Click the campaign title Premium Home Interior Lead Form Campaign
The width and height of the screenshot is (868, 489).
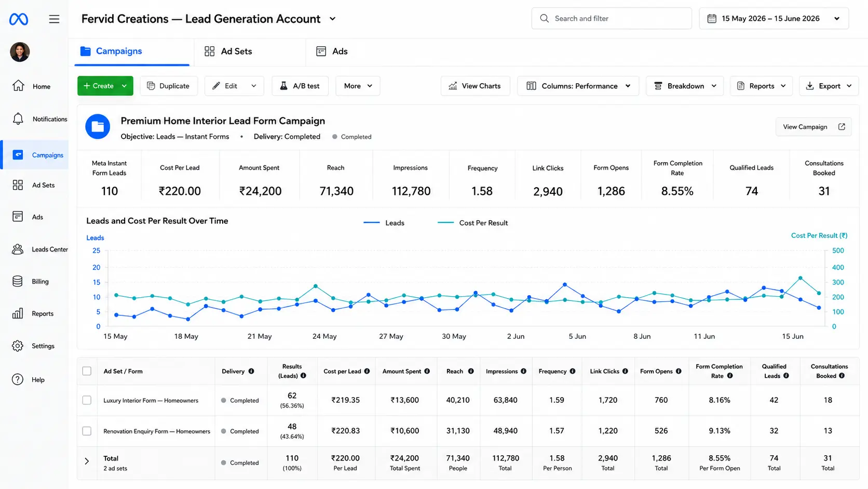(x=223, y=121)
